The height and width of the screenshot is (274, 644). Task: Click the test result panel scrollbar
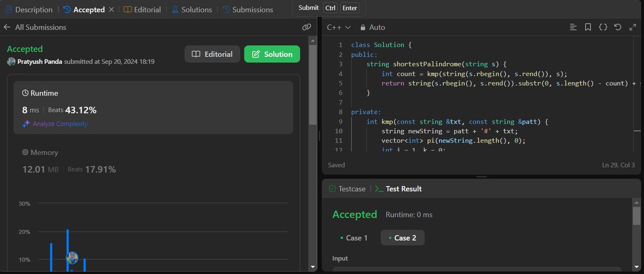click(636, 216)
